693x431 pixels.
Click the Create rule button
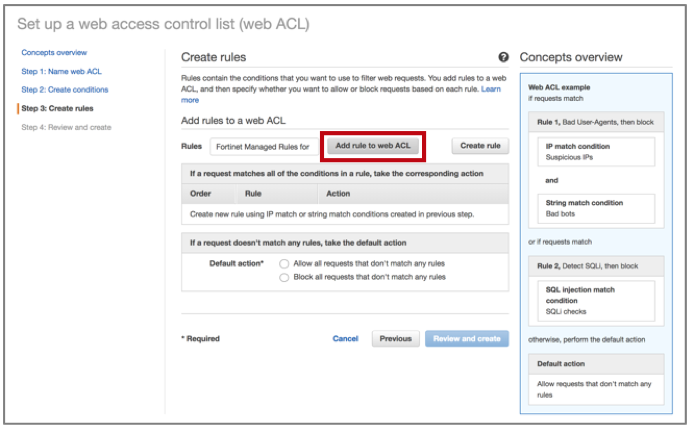pyautogui.click(x=480, y=146)
